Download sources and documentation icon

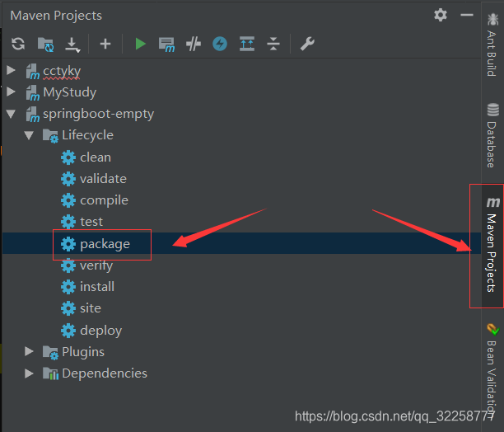[72, 45]
